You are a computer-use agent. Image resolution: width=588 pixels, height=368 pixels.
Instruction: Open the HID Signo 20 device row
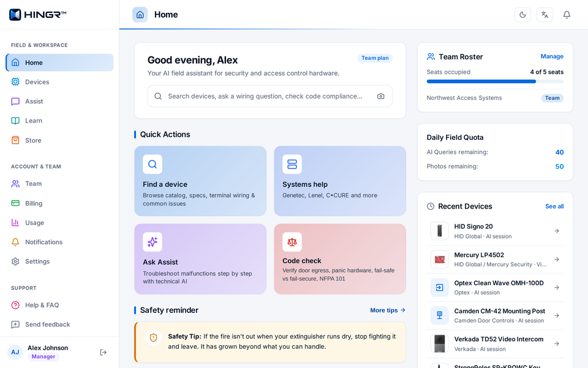[495, 231]
